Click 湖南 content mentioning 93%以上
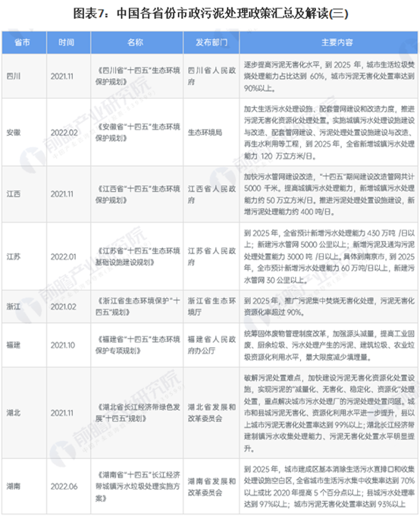 pyautogui.click(x=329, y=486)
